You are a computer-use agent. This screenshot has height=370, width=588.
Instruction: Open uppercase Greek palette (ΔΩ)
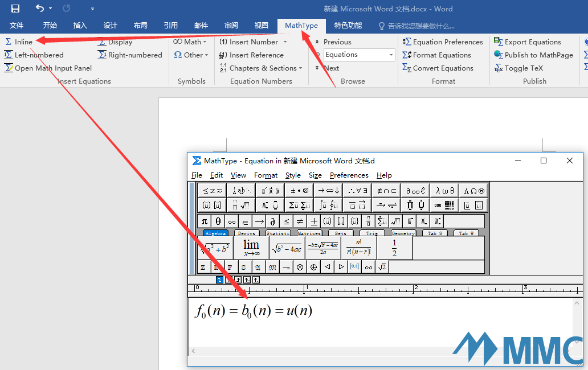click(474, 191)
